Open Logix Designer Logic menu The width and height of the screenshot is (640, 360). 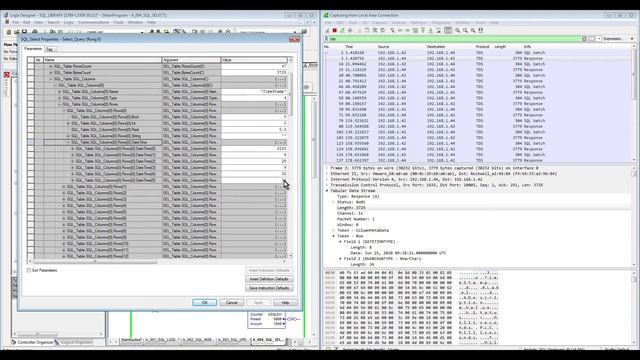(69, 22)
